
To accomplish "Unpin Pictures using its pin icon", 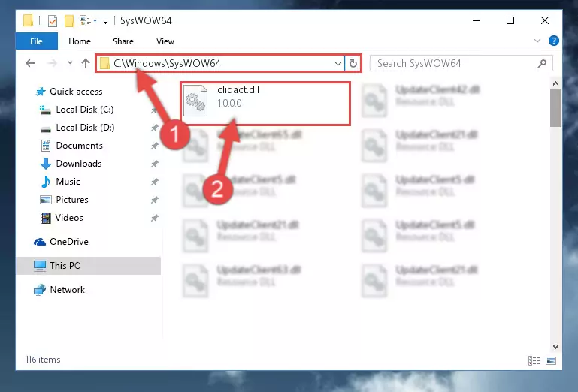I will point(154,200).
